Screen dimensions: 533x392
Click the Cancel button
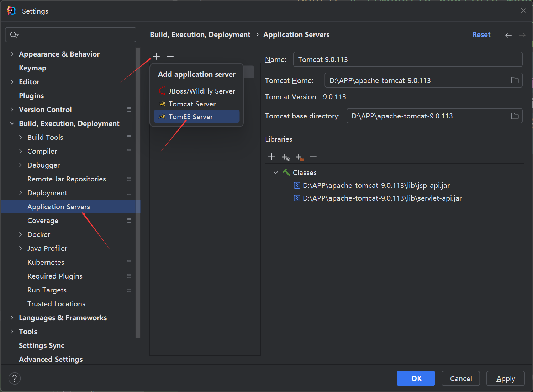pos(461,378)
